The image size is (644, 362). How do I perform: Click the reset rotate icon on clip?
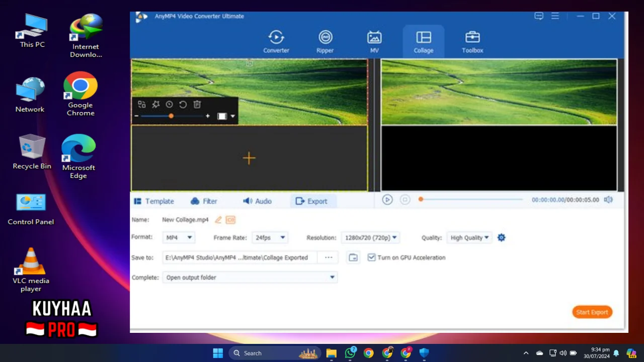pyautogui.click(x=183, y=105)
